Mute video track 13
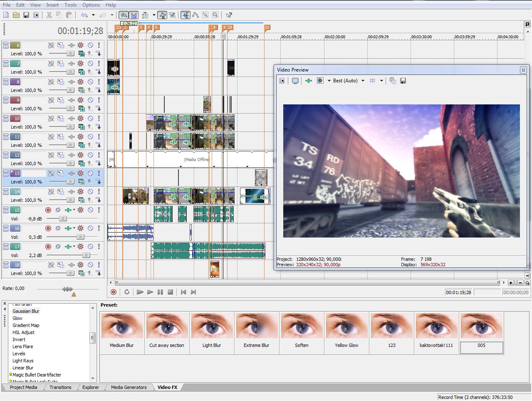 click(x=90, y=173)
